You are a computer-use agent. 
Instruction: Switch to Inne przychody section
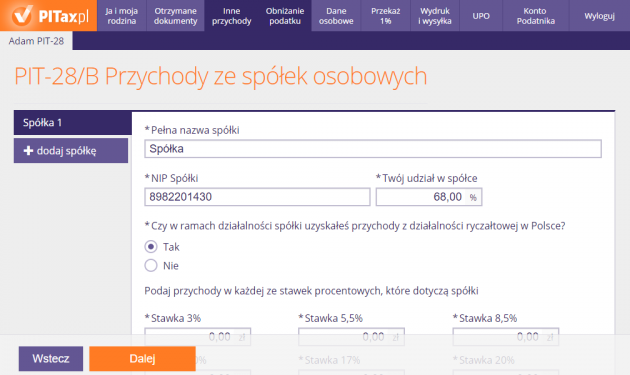tap(231, 16)
